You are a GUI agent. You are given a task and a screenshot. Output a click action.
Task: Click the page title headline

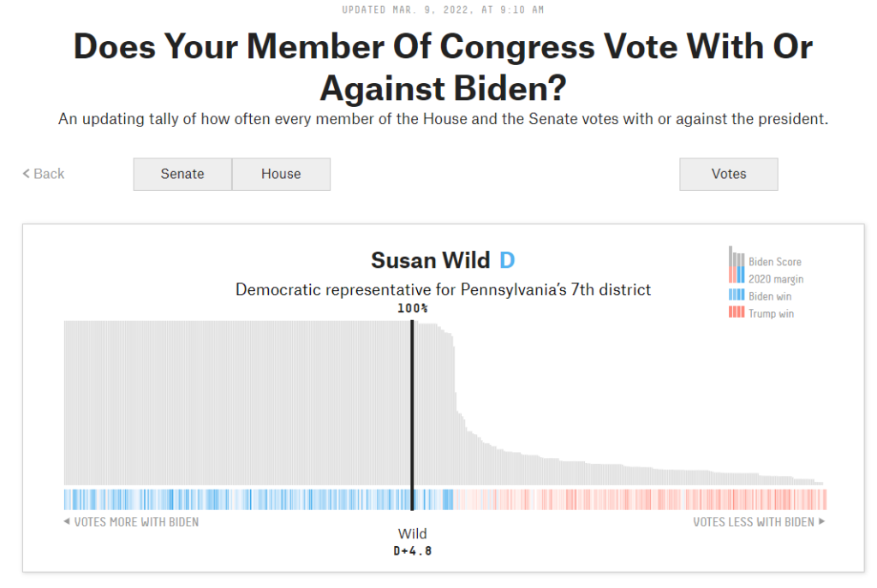tap(443, 67)
